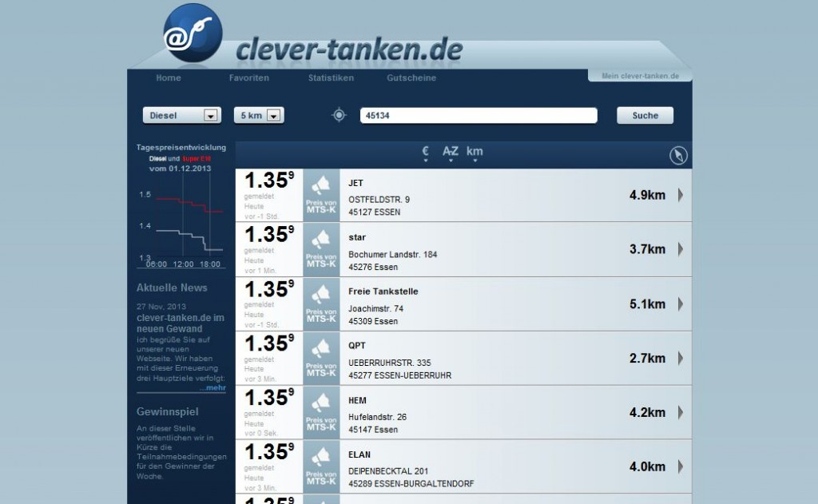818x504 pixels.
Task: Click the MTS-K megaphone icon beside JET
Action: (320, 194)
